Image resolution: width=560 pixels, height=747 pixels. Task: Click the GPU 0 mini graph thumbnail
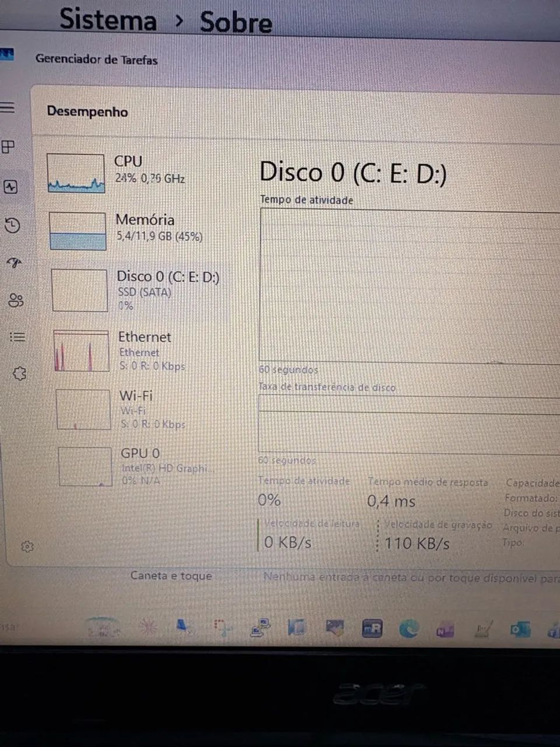coord(85,466)
